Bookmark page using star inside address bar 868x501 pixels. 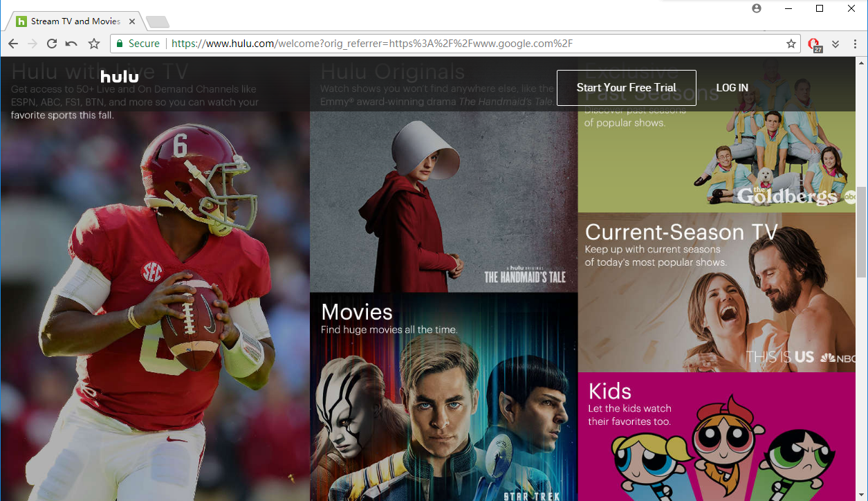791,44
